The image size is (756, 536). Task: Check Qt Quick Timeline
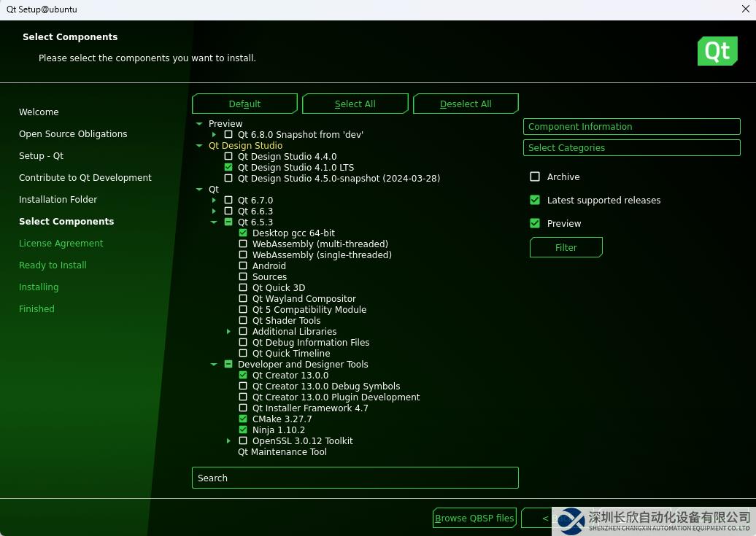pyautogui.click(x=243, y=353)
